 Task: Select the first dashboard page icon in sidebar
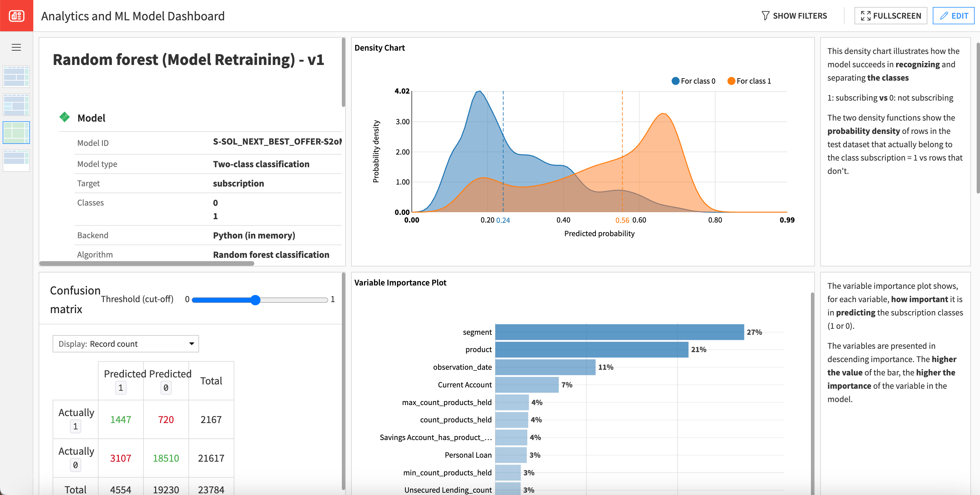point(16,76)
